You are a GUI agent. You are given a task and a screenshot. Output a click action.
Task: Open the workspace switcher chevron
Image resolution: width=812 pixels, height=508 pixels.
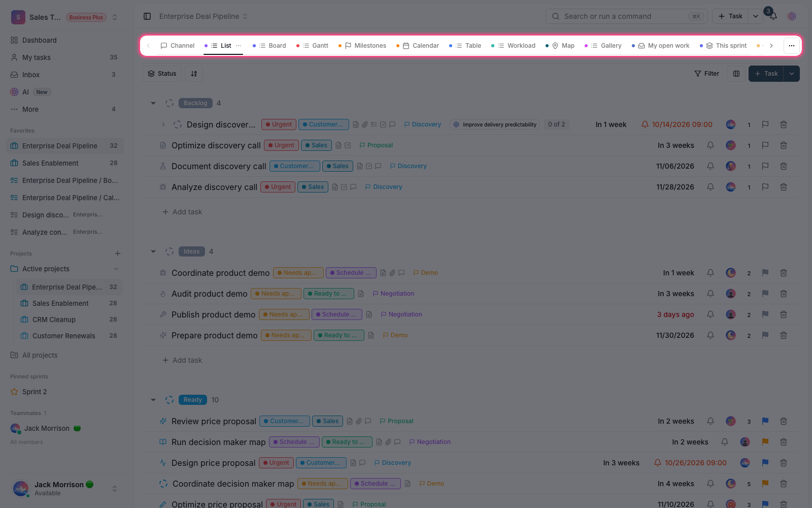[x=115, y=17]
